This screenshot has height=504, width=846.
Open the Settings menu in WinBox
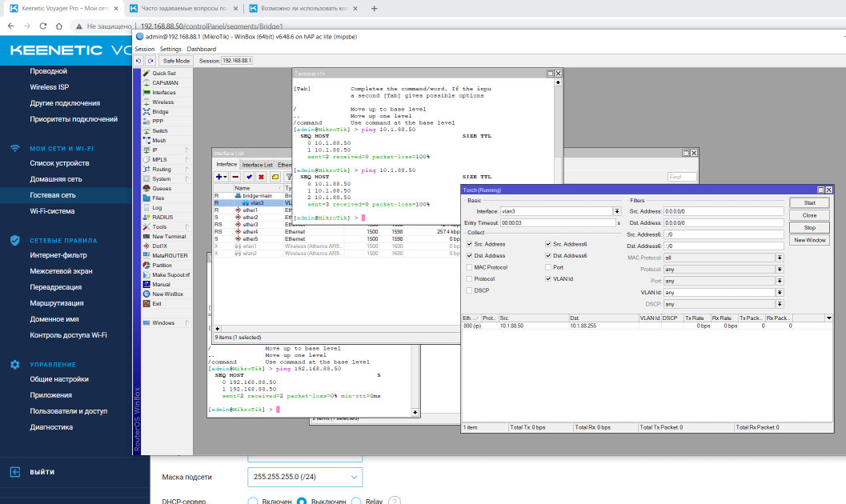(170, 49)
